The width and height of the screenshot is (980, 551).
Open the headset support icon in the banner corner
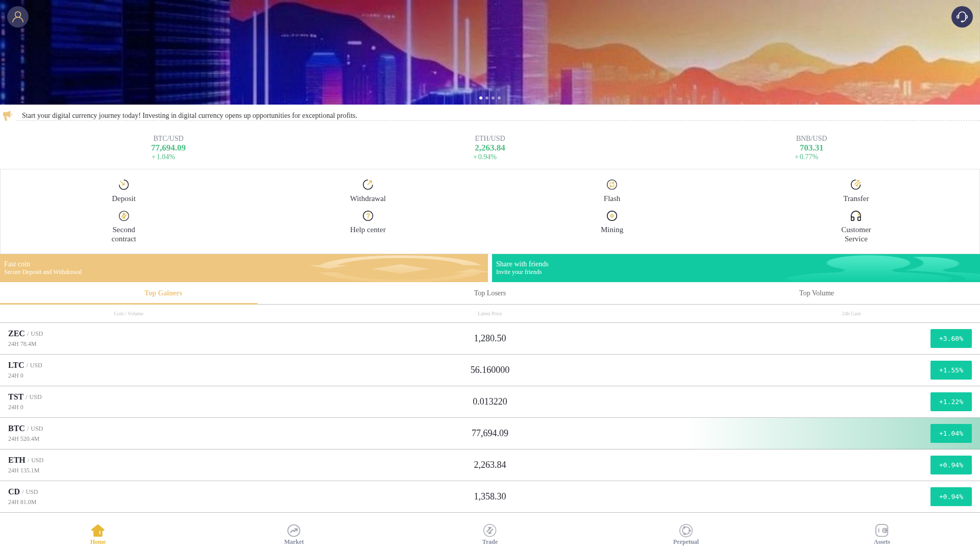click(x=962, y=17)
